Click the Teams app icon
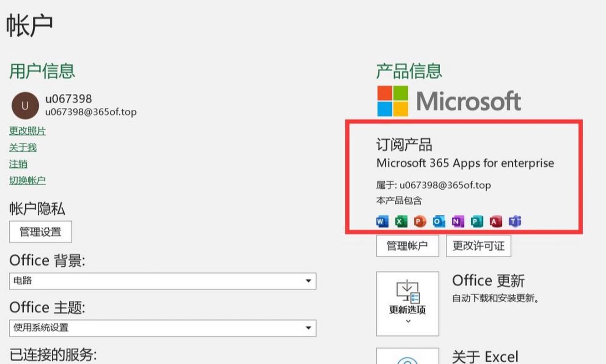This screenshot has width=606, height=364. pos(514,222)
